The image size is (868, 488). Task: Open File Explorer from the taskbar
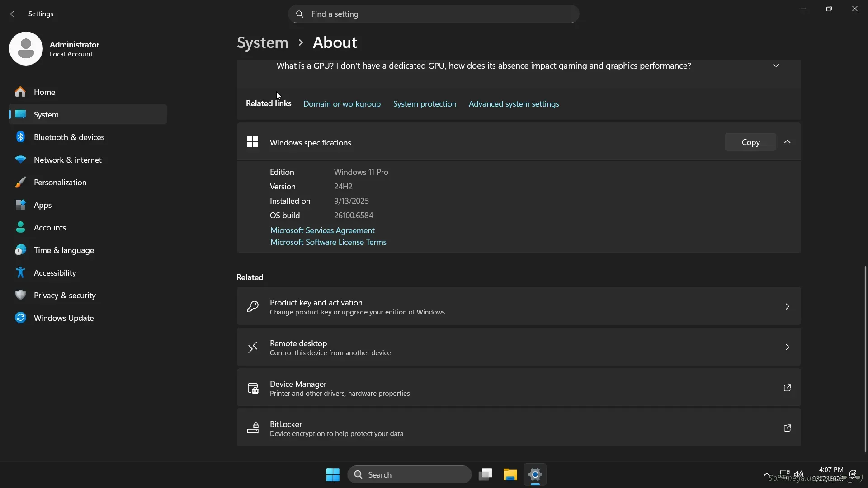[x=510, y=474]
